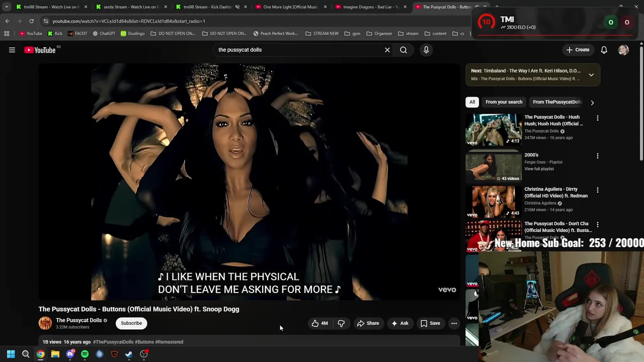Screen dimensions: 644x362
Task: Open the first DO NOT OPEN bookmark folder
Action: (x=173, y=34)
